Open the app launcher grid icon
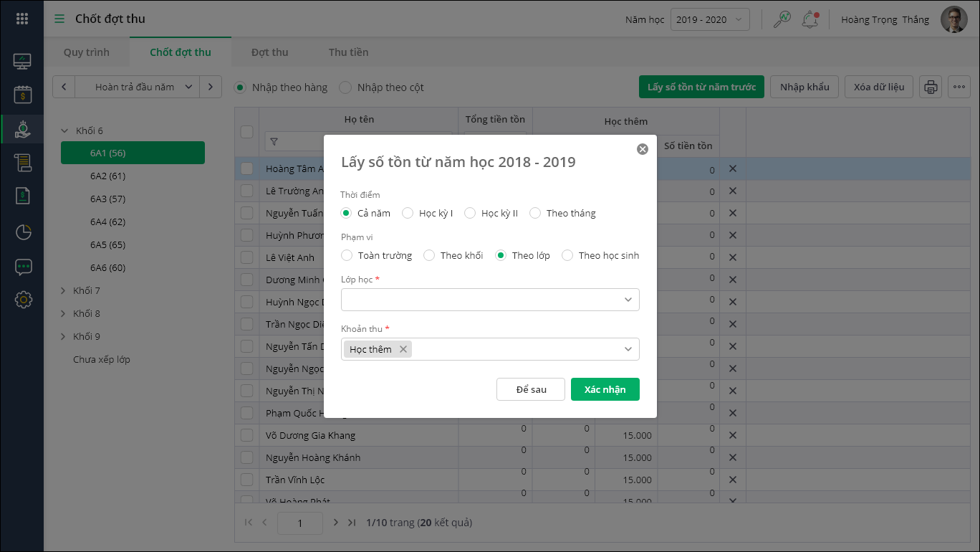 point(21,19)
